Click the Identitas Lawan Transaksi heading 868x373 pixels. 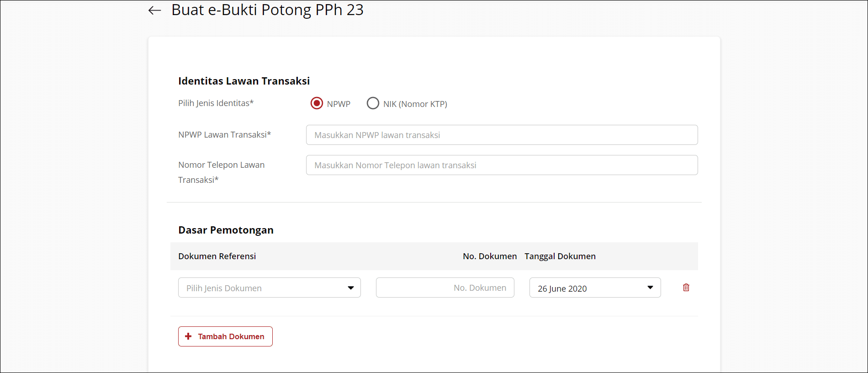pos(244,81)
